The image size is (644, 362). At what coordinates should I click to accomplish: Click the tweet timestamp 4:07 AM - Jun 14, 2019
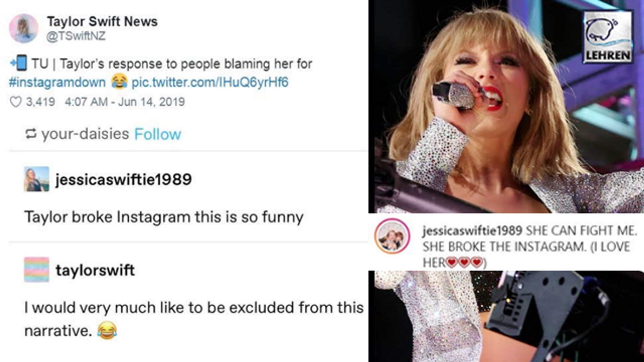125,102
